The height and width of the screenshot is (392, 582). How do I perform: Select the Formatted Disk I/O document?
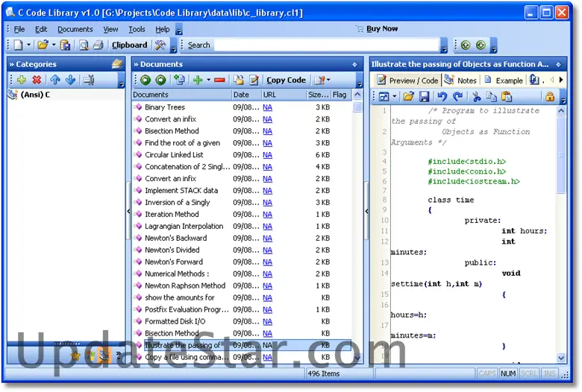(175, 321)
